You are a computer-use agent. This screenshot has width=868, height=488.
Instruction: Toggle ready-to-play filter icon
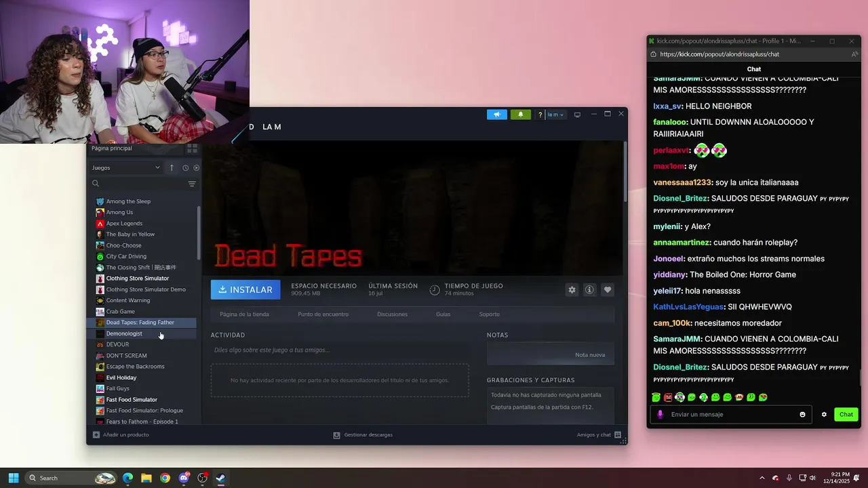pos(197,167)
